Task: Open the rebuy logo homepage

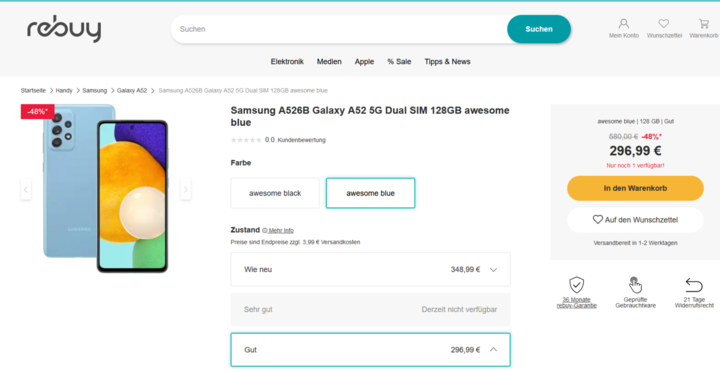Action: (64, 29)
